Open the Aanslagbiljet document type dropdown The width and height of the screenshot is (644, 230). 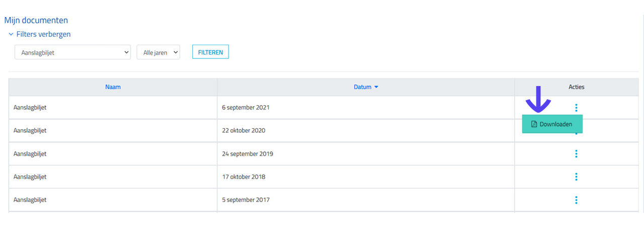point(72,52)
